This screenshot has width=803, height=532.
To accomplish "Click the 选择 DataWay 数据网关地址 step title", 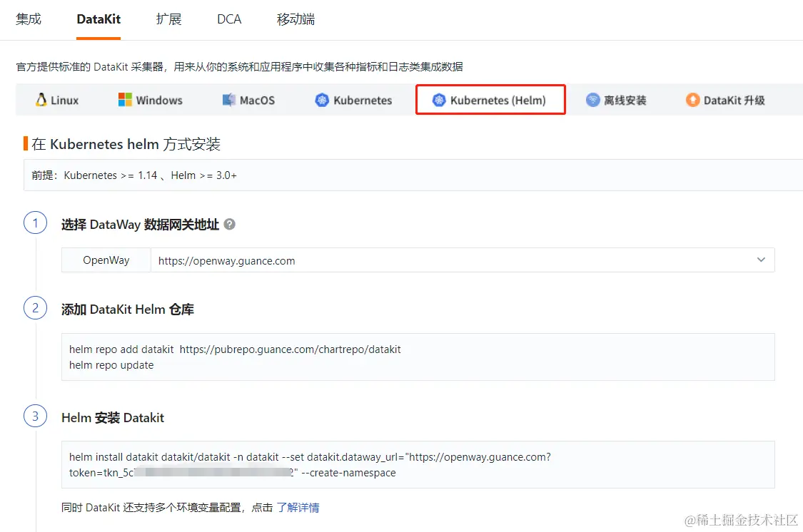I will coord(141,225).
